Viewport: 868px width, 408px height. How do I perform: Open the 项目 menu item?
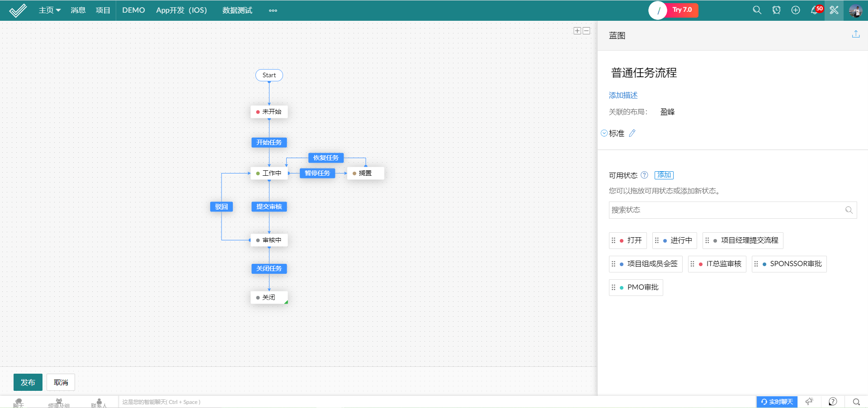(103, 10)
